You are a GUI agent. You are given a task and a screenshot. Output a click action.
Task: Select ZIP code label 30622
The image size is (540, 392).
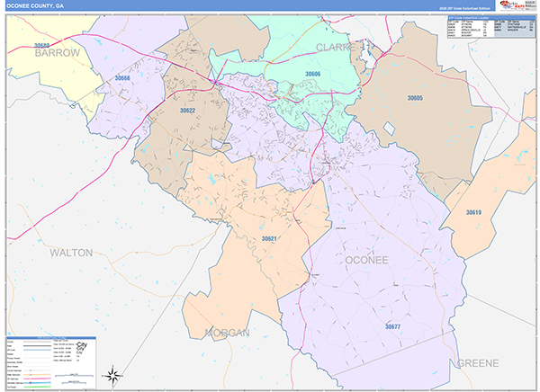[188, 111]
